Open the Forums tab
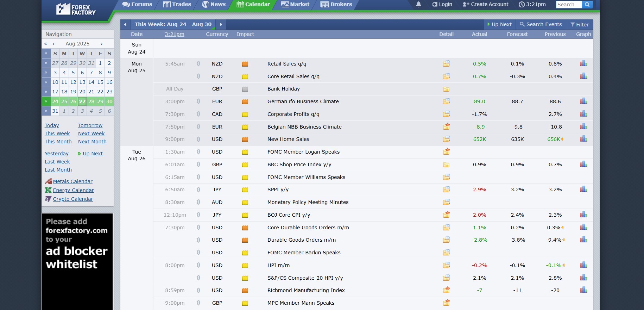The width and height of the screenshot is (644, 310). point(137,5)
